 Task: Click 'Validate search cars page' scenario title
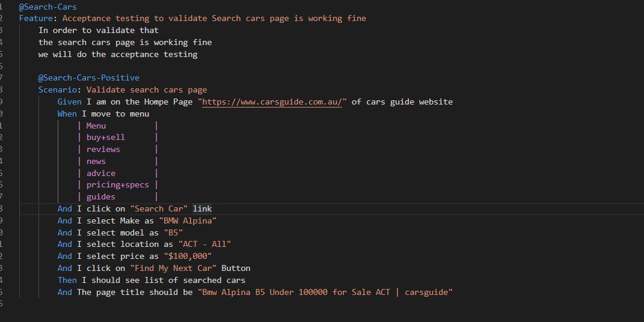(147, 90)
